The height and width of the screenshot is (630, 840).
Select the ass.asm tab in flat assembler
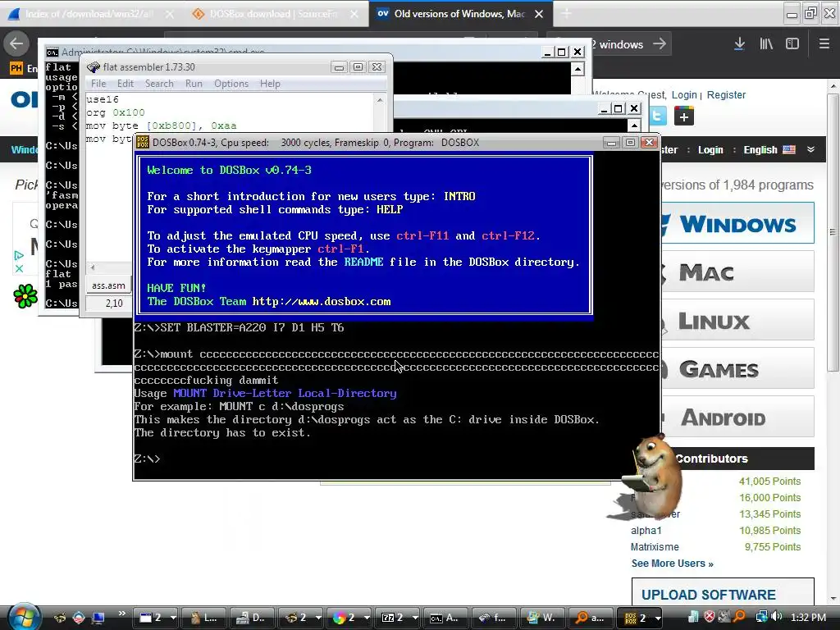(x=108, y=285)
